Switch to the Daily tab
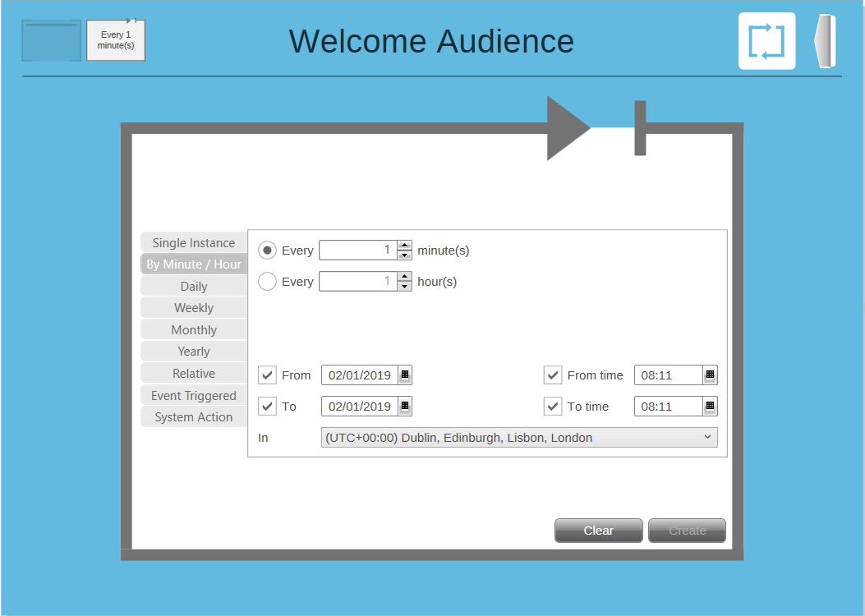 (x=194, y=286)
